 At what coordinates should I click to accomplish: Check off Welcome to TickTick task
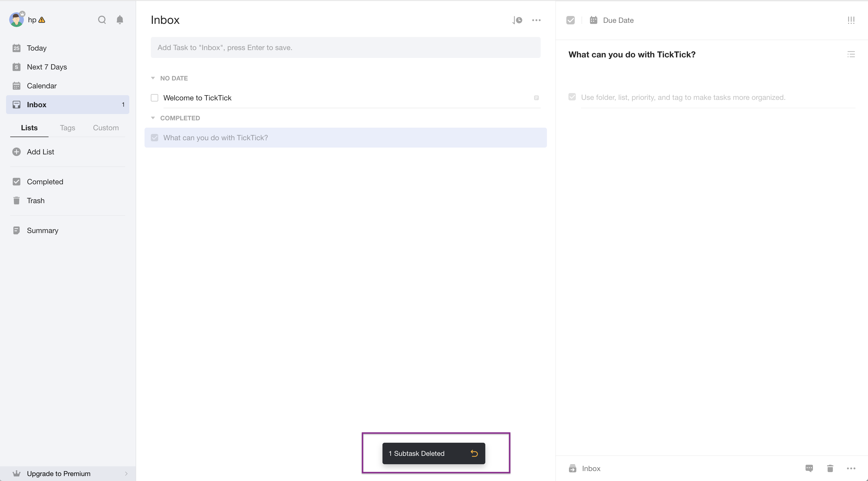(154, 98)
